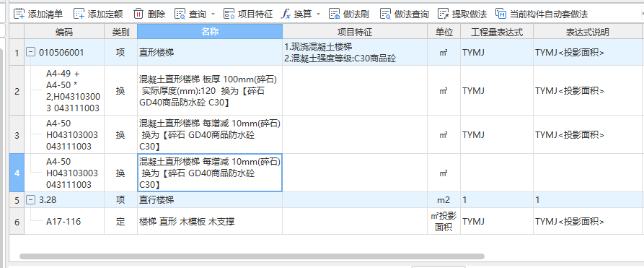644x268 pixels.
Task: Select row number 5 header
Action: (17, 200)
